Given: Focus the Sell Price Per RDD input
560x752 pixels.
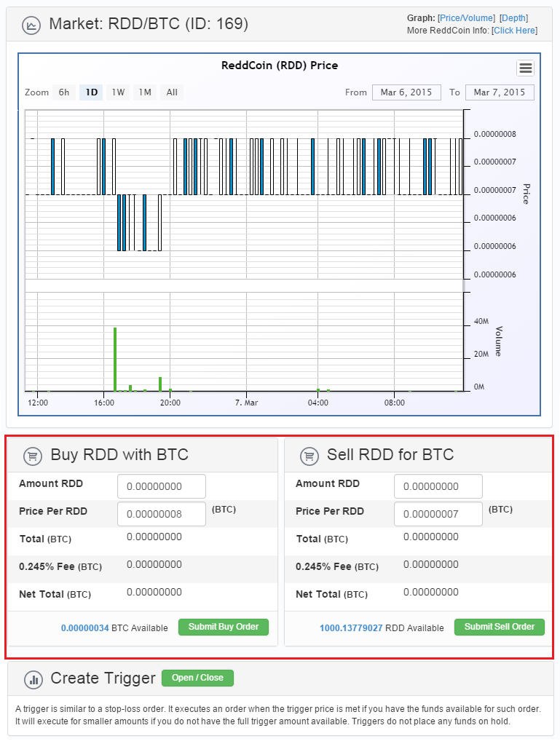Looking at the screenshot, I should 438,514.
